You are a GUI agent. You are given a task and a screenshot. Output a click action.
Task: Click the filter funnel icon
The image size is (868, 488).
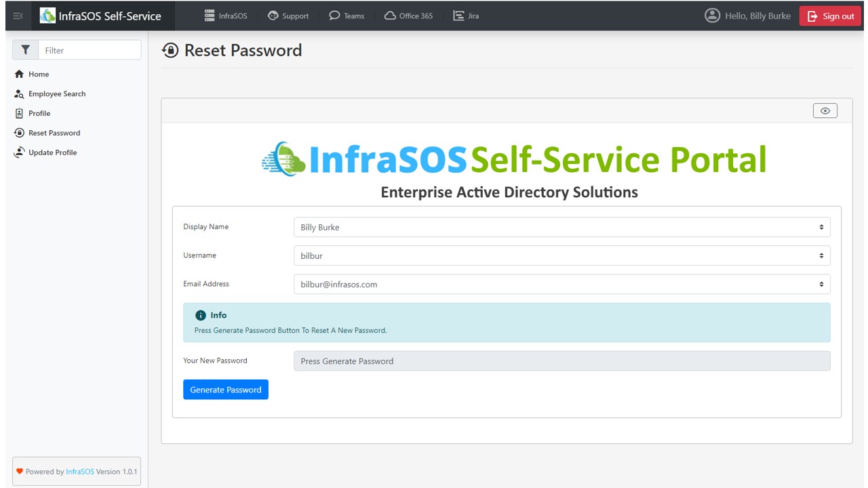(25, 50)
